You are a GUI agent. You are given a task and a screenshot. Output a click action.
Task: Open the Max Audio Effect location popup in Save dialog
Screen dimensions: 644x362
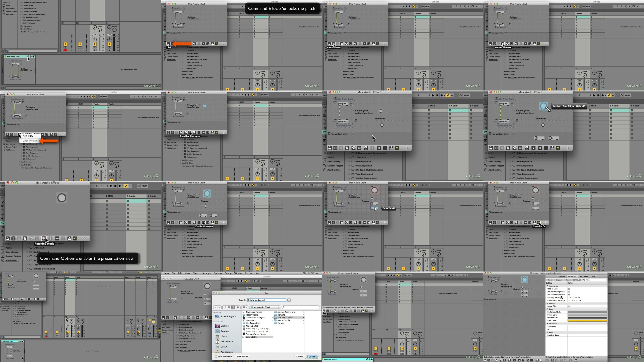pos(265,307)
